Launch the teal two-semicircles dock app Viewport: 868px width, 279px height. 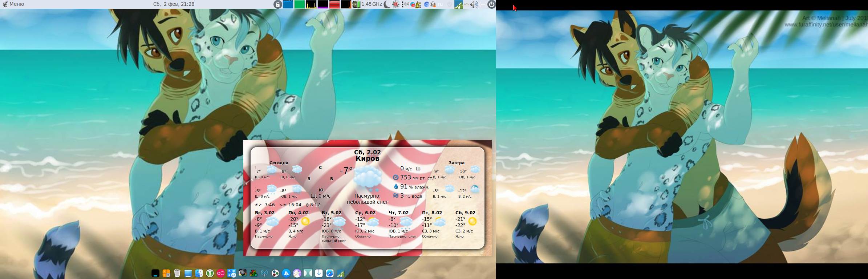[x=308, y=273]
